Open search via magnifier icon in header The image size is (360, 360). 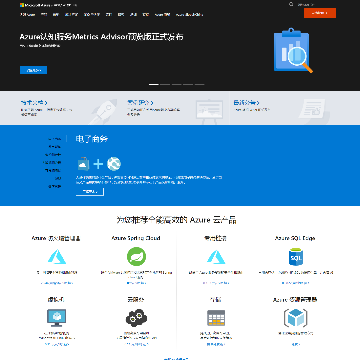point(291,4)
